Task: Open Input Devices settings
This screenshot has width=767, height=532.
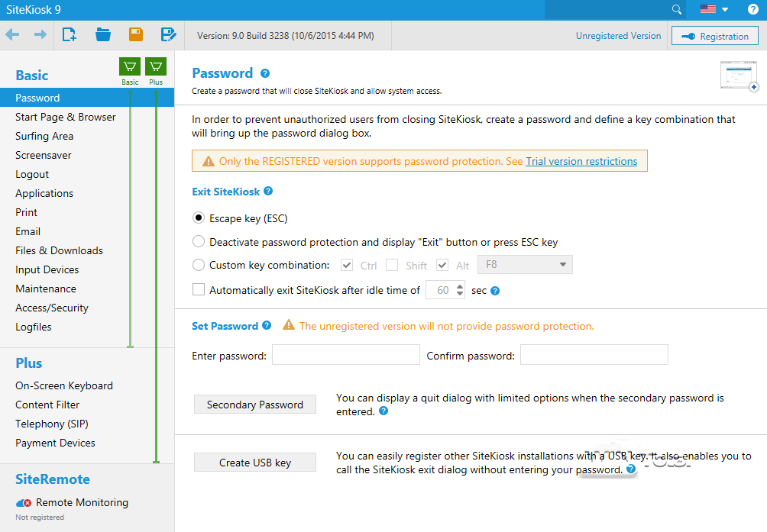Action: click(x=47, y=269)
